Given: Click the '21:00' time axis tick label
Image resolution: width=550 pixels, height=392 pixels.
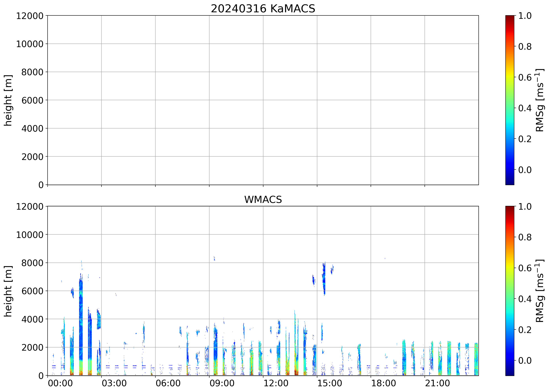Looking at the screenshot, I should (x=437, y=383).
